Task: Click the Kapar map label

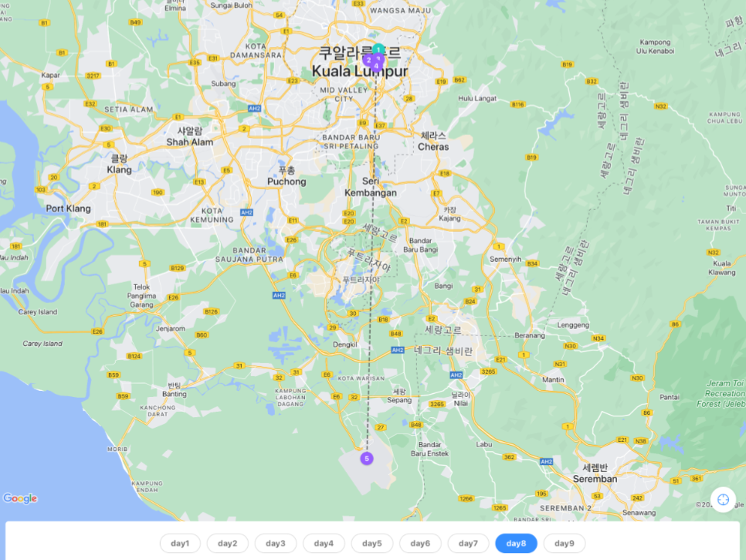Action: point(50,75)
